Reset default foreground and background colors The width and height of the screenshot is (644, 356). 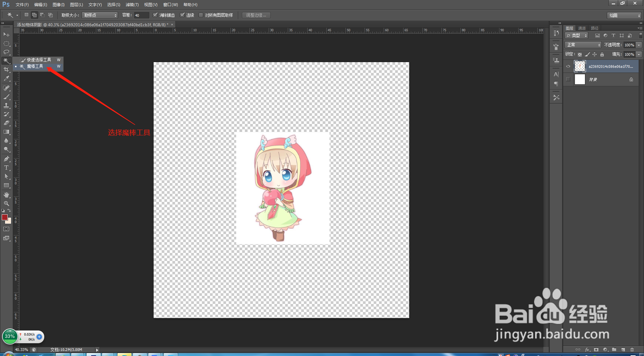(3, 211)
